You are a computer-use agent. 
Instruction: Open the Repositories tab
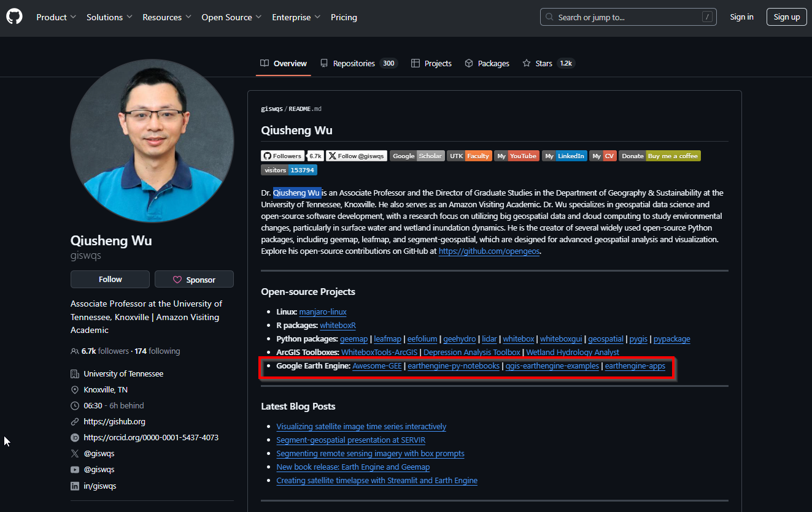coord(358,63)
